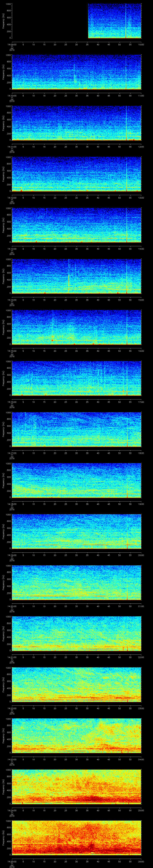Click the 14:20:00 start time label
This screenshot has width=153, height=868.
[x=12, y=606]
